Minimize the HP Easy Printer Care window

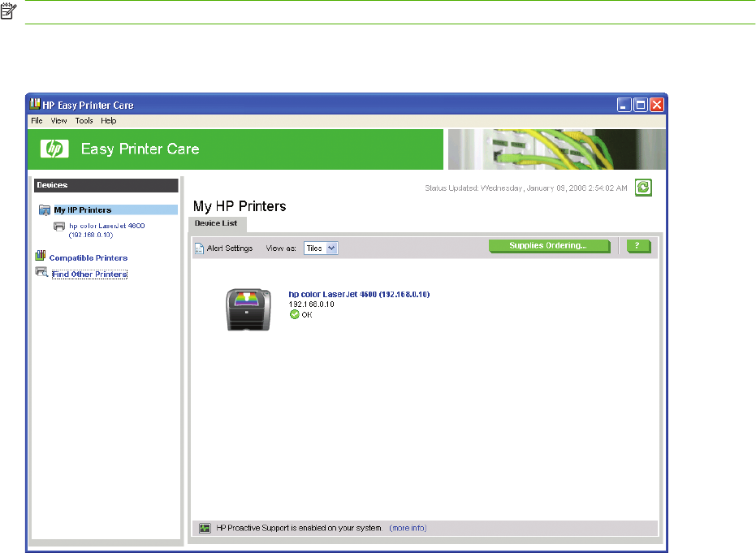(624, 105)
